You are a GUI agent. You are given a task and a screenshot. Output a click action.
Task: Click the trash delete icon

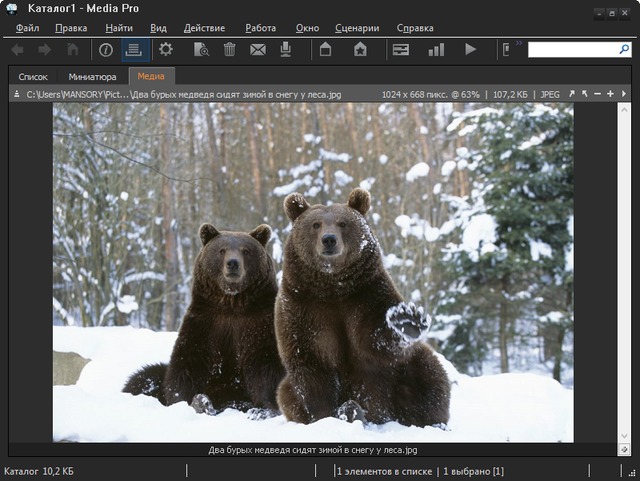click(230, 49)
